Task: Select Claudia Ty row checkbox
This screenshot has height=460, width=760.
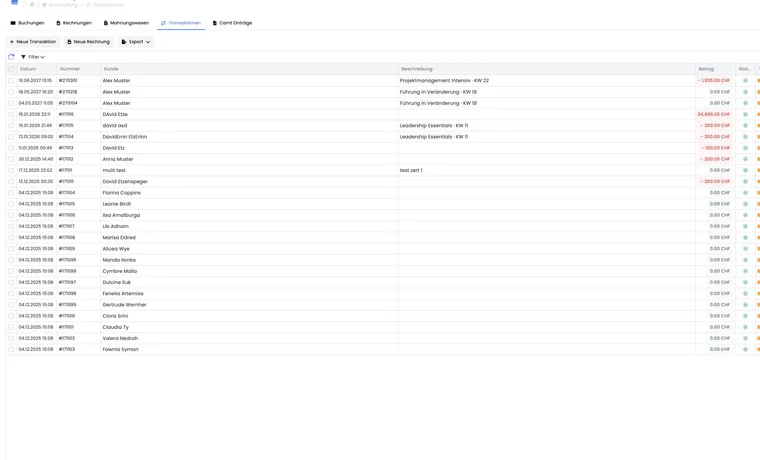Action: point(11,327)
